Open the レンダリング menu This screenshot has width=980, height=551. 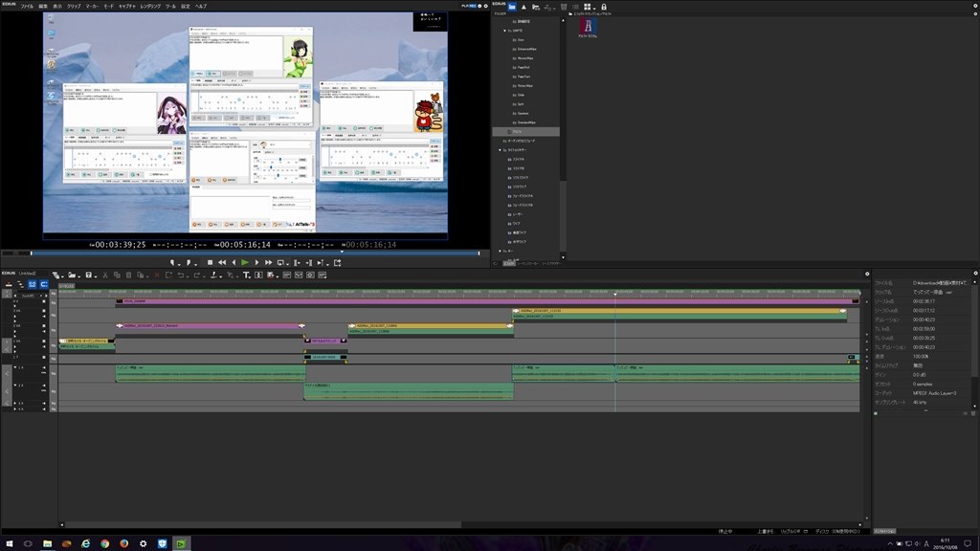tap(150, 6)
